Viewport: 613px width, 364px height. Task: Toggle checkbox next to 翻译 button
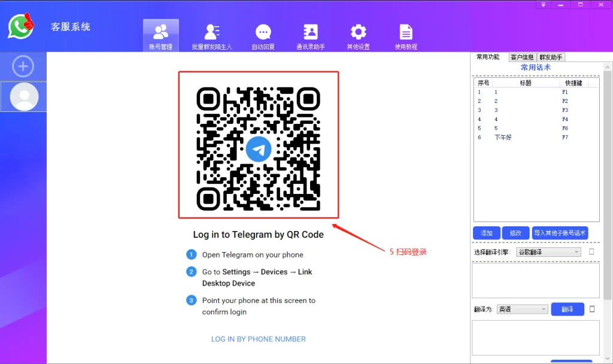[x=592, y=310]
